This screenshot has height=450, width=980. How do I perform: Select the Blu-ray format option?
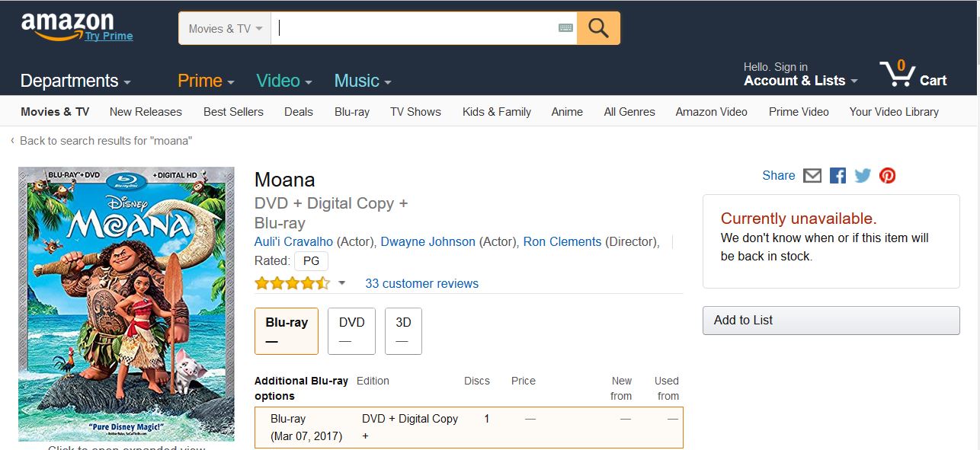pos(287,331)
